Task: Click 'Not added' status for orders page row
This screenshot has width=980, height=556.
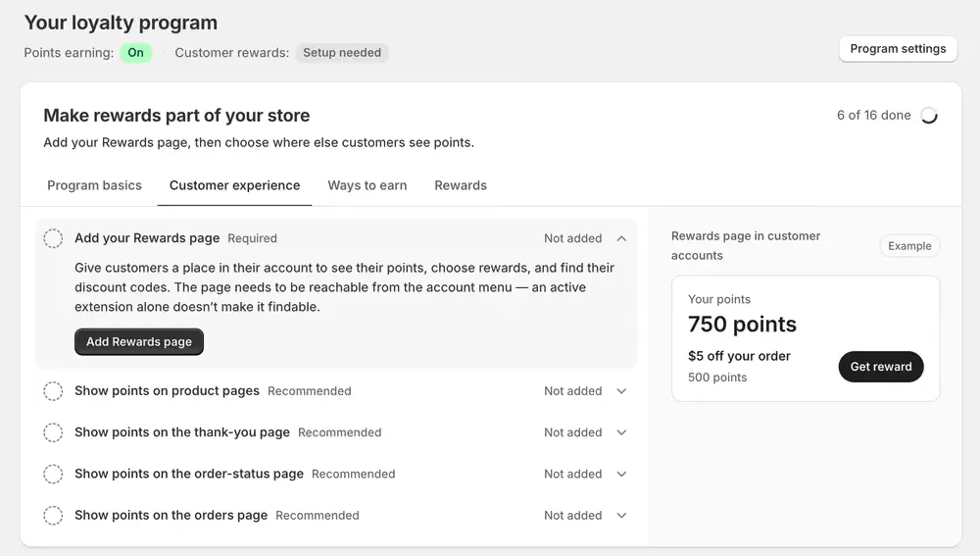Action: click(572, 516)
